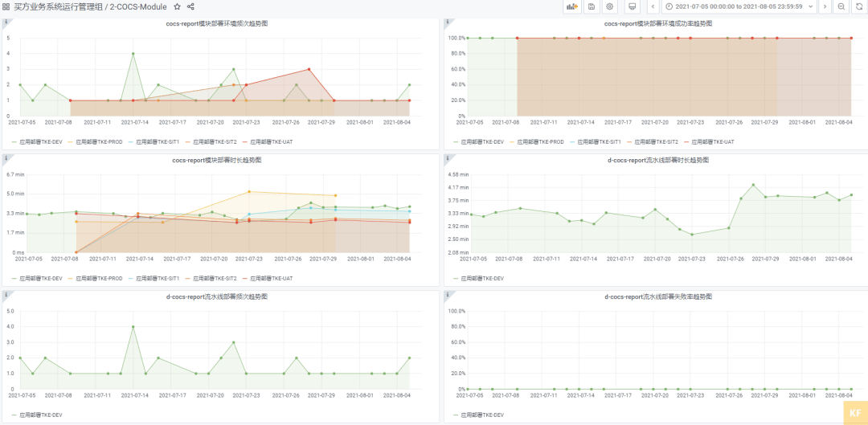This screenshot has height=425, width=868.
Task: Zoom out the time range
Action: tap(841, 6)
